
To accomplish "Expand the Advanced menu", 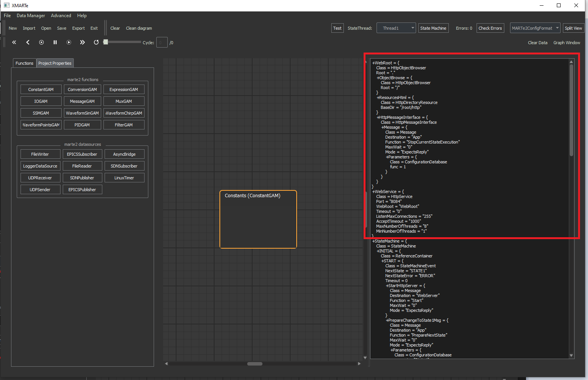I will point(61,16).
